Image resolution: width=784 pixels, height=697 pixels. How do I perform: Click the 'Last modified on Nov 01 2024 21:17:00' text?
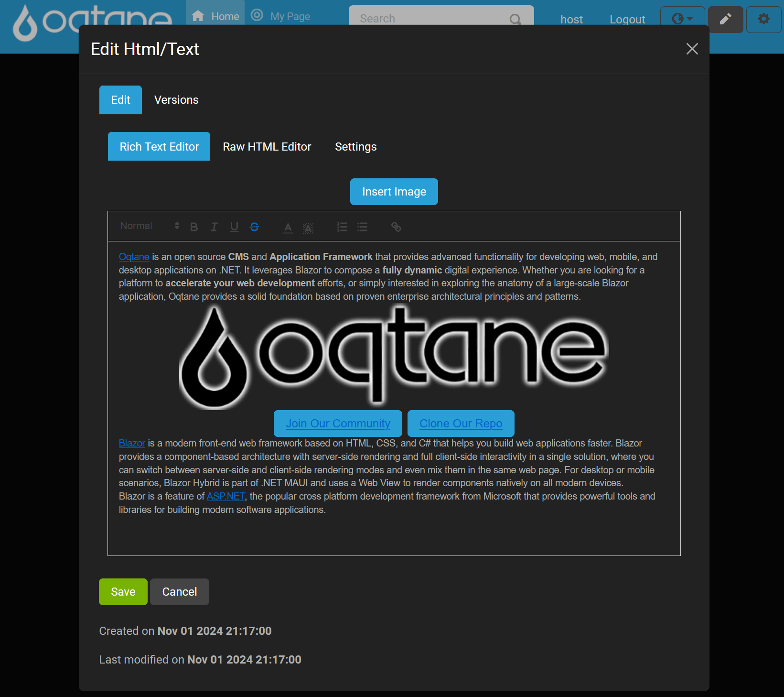[200, 660]
